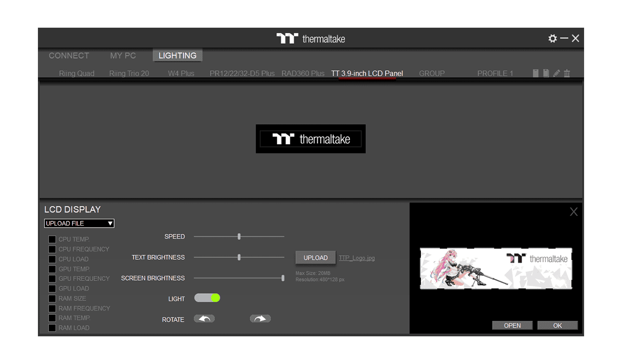The image size is (622, 364).
Task: Tick the RAM SIZE checkbox
Action: [x=52, y=298]
